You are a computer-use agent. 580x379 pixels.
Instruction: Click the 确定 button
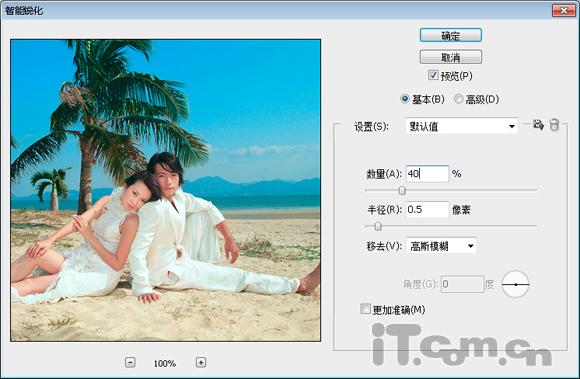tap(451, 35)
